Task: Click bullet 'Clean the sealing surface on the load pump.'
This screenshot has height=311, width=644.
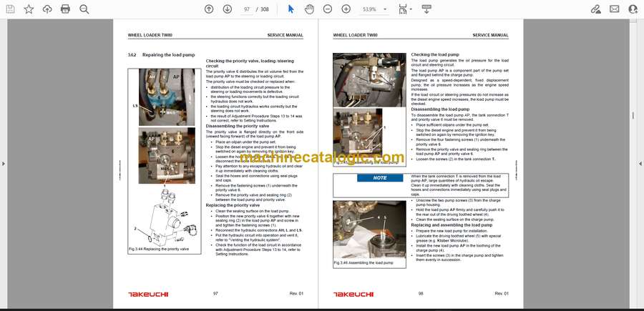Action: point(252,211)
